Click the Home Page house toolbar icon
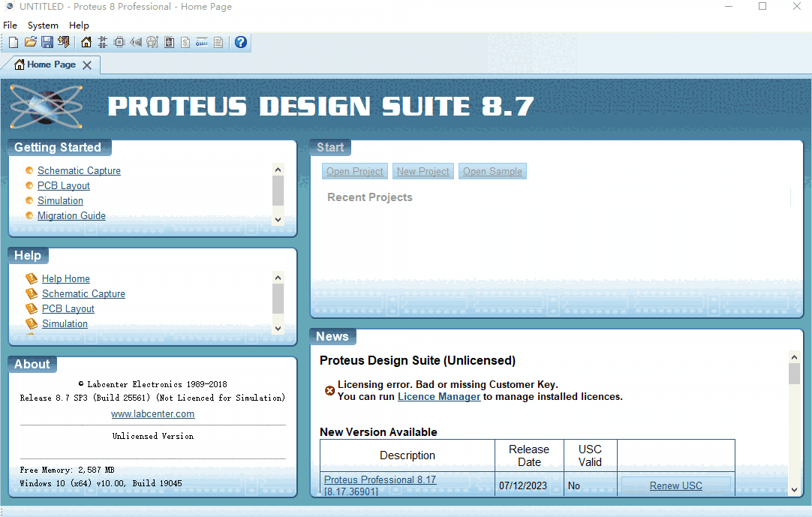This screenshot has height=517, width=812. pyautogui.click(x=86, y=42)
